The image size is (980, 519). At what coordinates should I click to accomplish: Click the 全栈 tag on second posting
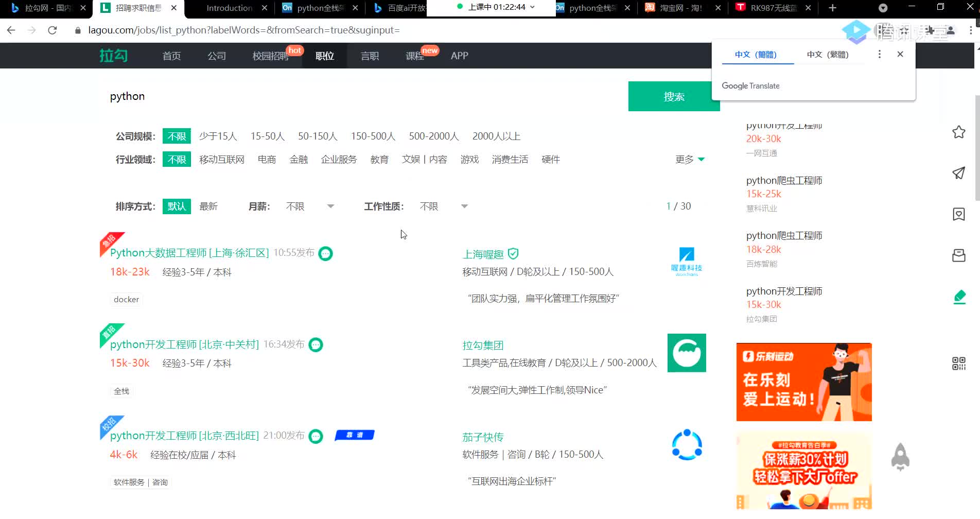[121, 391]
